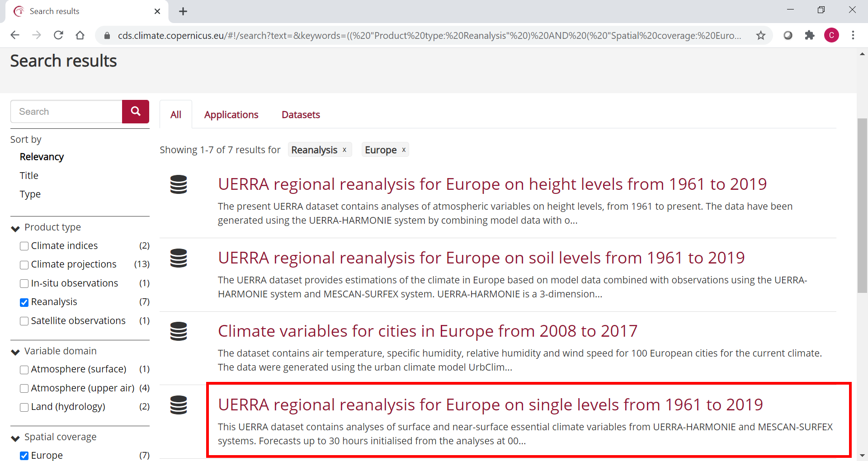Viewport: 868px width, 461px height.
Task: Check the Atmosphere (upper air) checkbox
Action: pyautogui.click(x=24, y=389)
